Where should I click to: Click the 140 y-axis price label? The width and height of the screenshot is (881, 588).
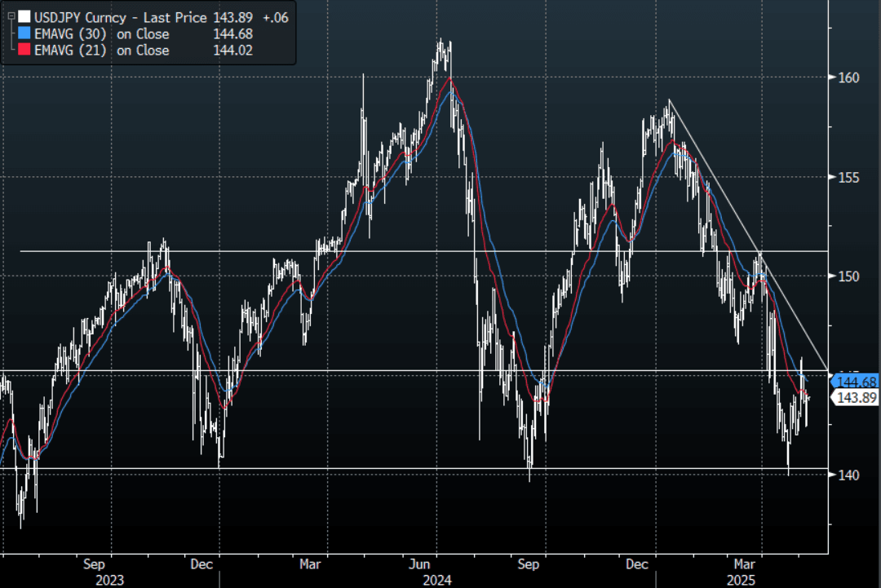tap(848, 475)
